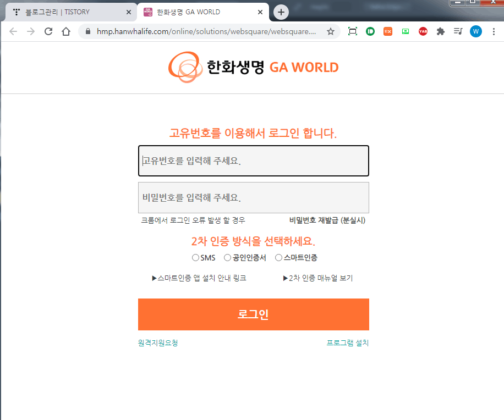
Task: Select 스마트인증 radio button
Action: point(278,257)
